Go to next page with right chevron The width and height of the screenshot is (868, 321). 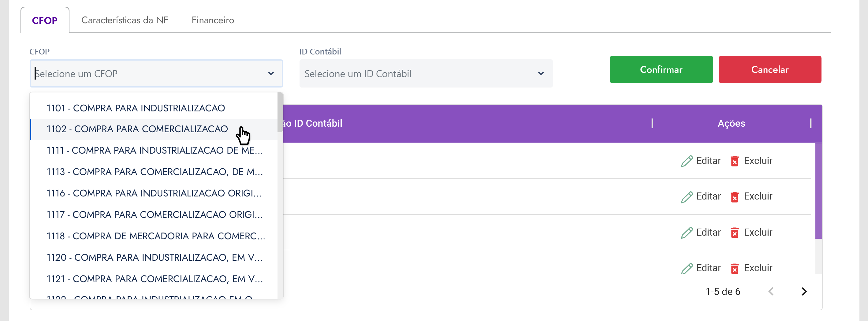tap(804, 291)
